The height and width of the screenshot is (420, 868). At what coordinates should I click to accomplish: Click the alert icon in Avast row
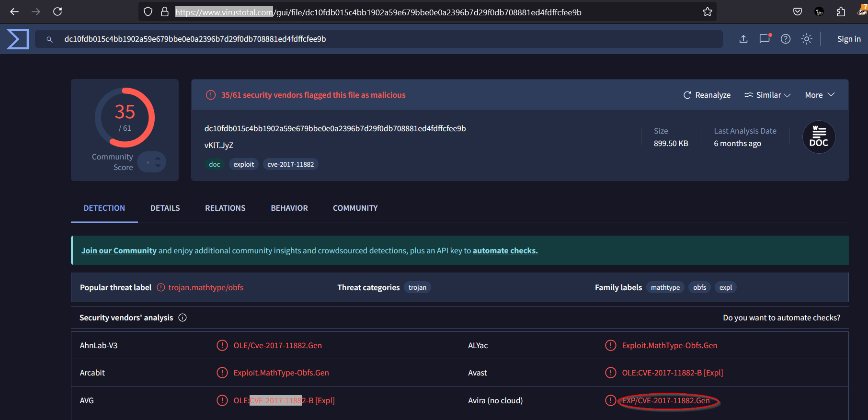[x=610, y=373]
